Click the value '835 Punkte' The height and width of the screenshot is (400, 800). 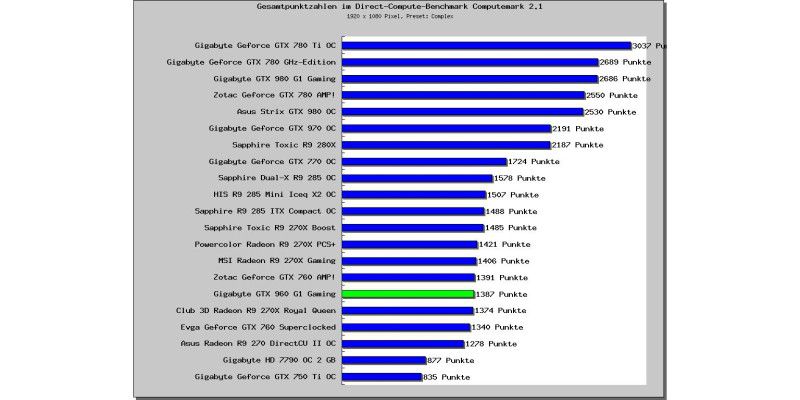(x=446, y=377)
